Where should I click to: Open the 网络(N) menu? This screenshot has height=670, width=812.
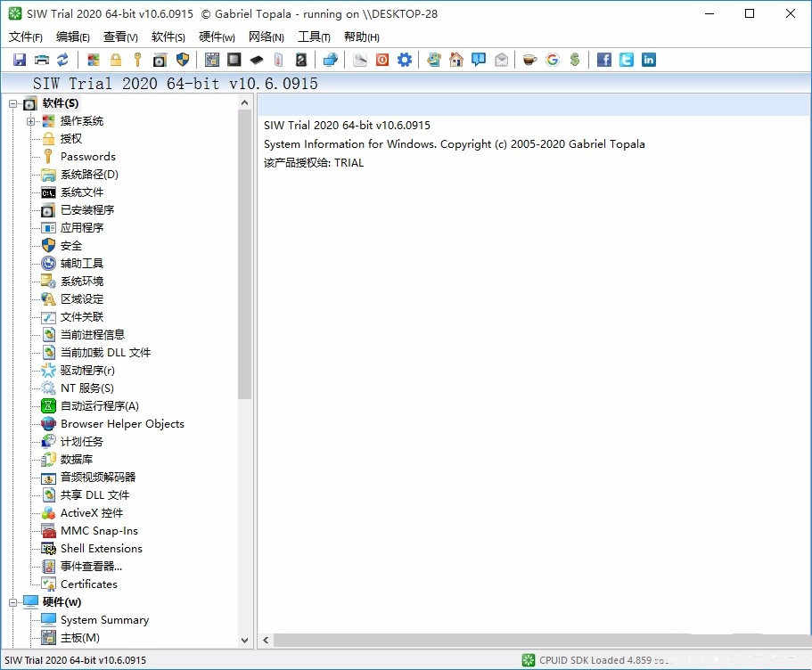[267, 37]
